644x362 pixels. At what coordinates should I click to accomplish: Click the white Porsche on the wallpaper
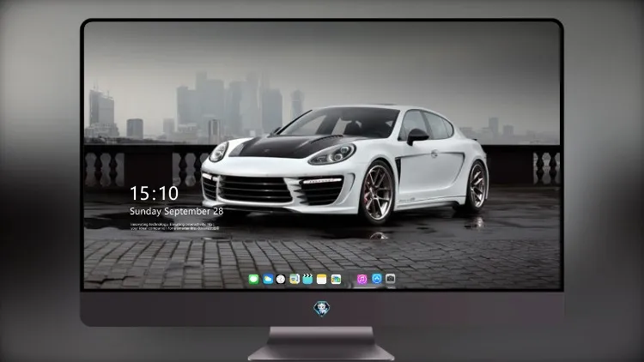[x=344, y=164]
